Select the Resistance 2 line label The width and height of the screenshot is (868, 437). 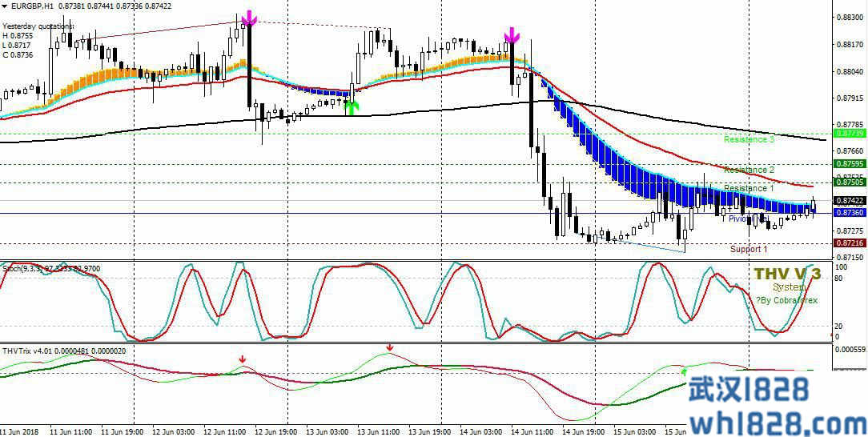click(x=749, y=170)
